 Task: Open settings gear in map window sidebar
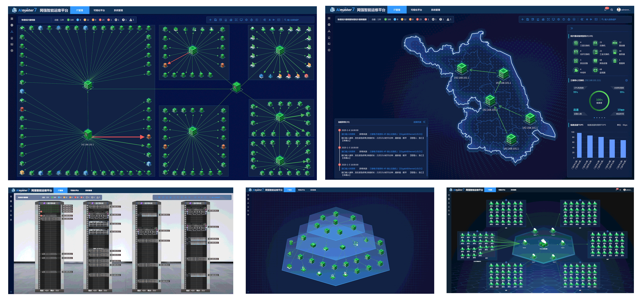329,50
